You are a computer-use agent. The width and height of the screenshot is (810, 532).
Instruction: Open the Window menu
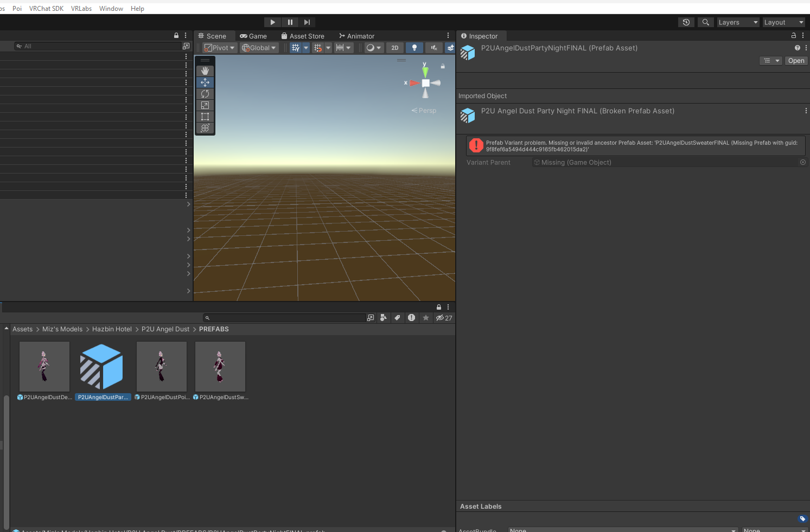[111, 8]
